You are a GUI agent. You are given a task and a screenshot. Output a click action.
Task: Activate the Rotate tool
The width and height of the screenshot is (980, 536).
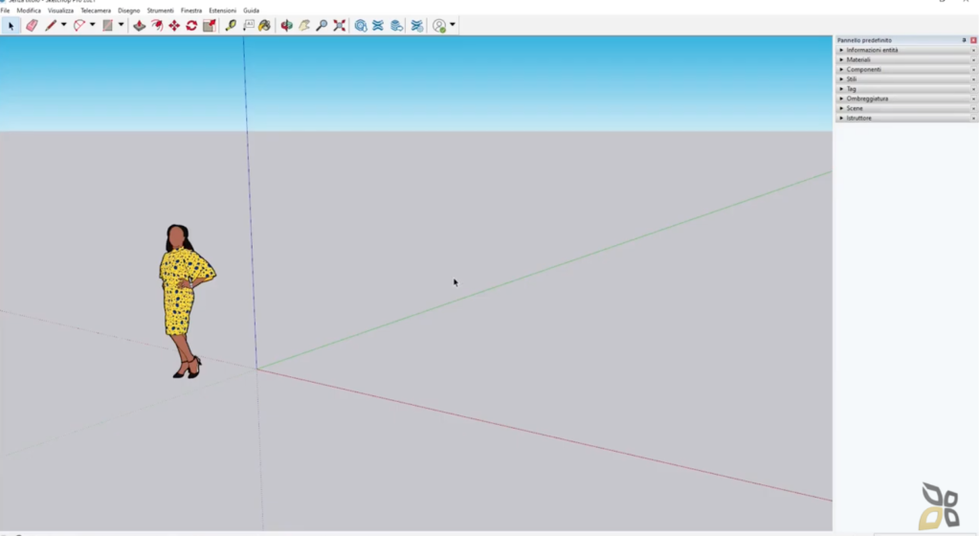click(x=191, y=26)
